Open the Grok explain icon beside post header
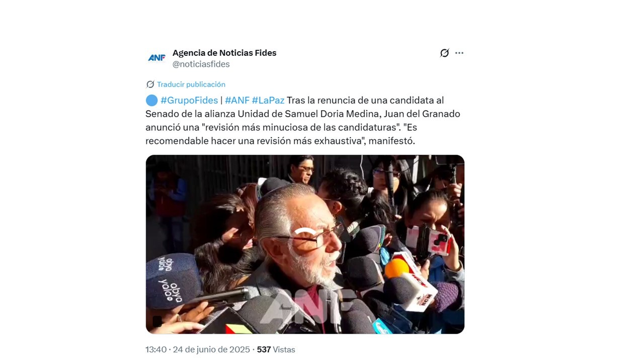Viewport: 644px width, 362px height. tap(444, 53)
